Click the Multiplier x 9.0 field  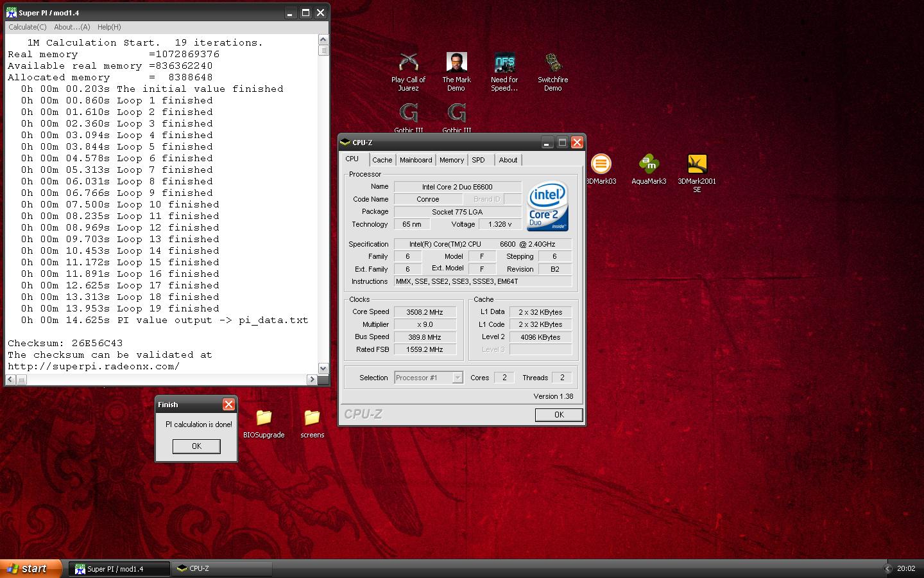click(x=425, y=324)
